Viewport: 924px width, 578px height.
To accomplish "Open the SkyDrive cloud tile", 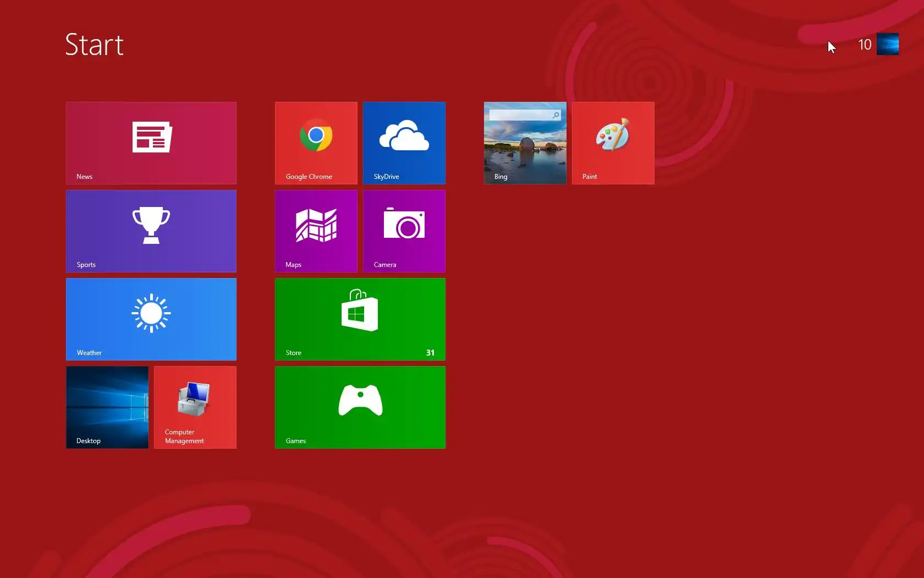I will [404, 143].
